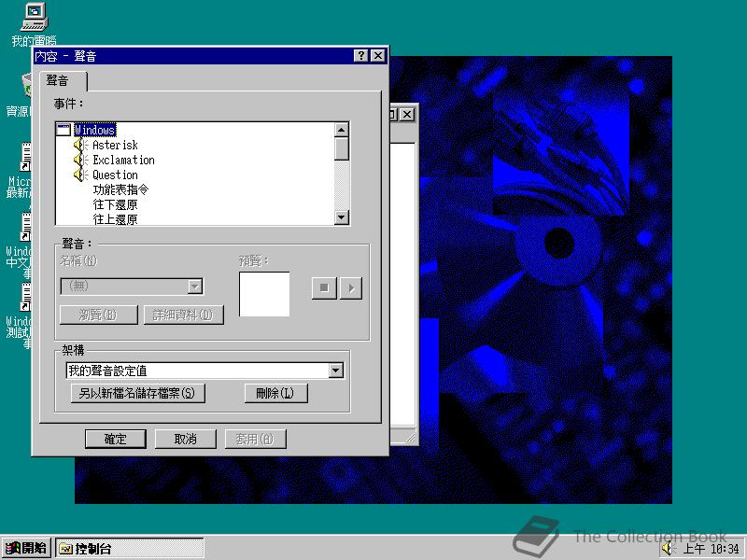
Task: Select the Question sound event
Action: (115, 175)
